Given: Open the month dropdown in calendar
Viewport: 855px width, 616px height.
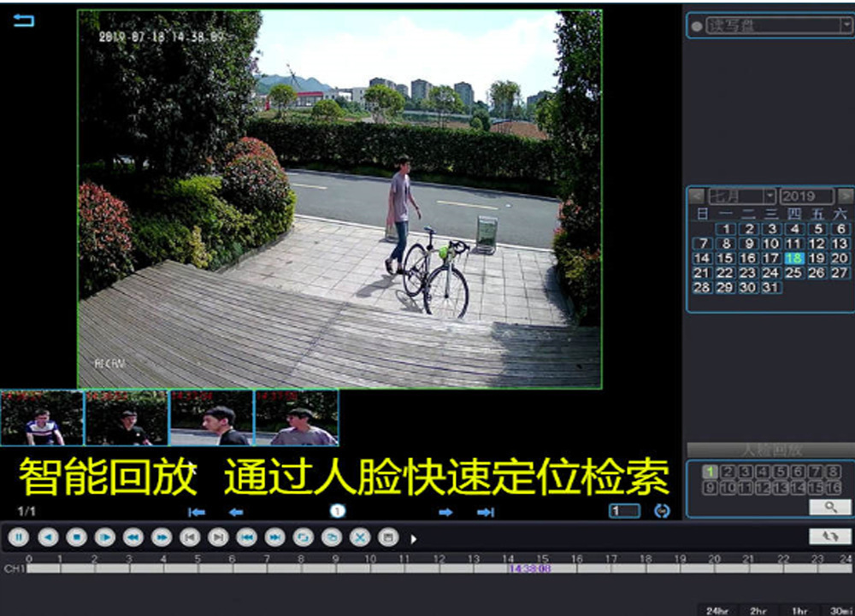Looking at the screenshot, I should tap(741, 196).
